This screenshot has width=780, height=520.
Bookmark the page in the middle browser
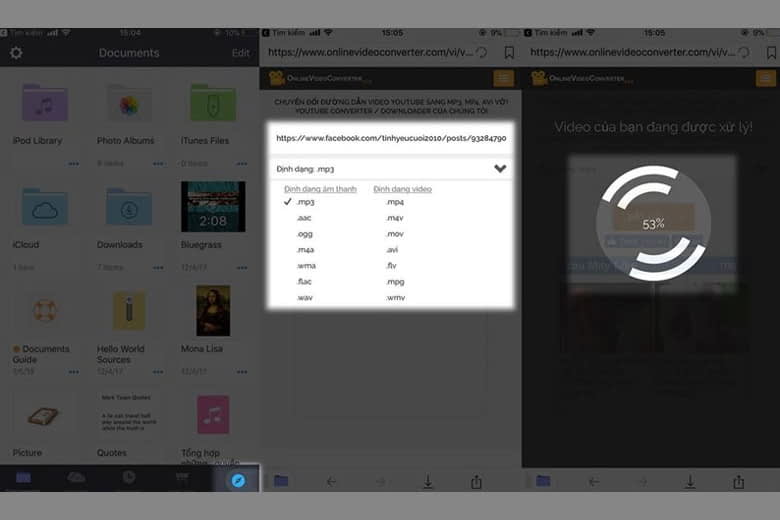[509, 53]
